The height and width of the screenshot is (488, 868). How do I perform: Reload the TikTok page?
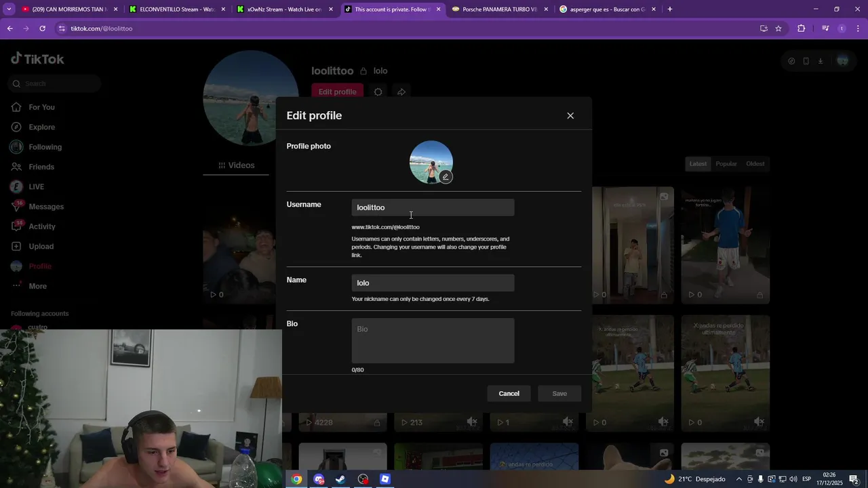(x=42, y=28)
